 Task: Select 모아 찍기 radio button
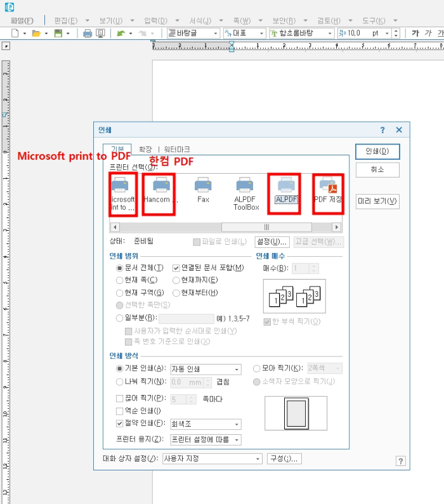click(256, 368)
